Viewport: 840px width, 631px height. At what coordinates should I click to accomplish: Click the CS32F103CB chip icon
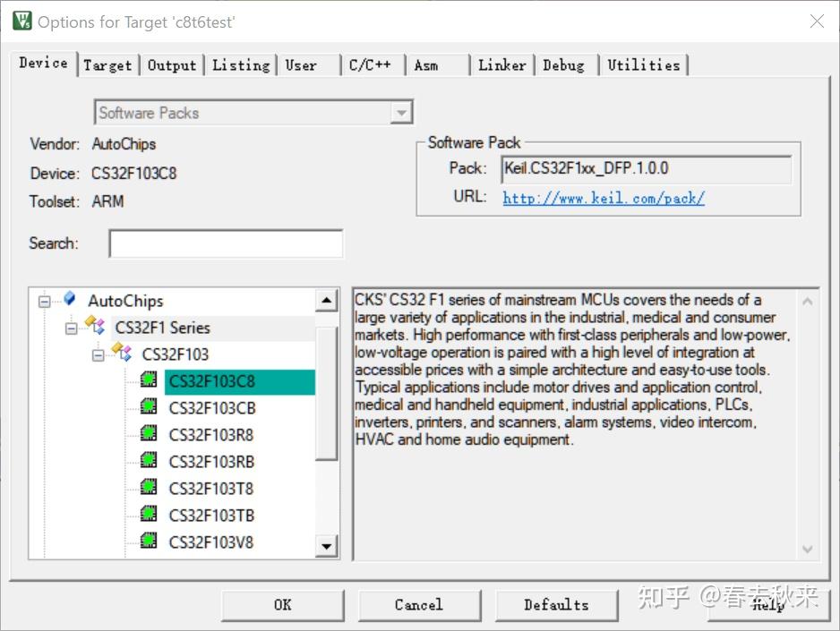point(149,406)
